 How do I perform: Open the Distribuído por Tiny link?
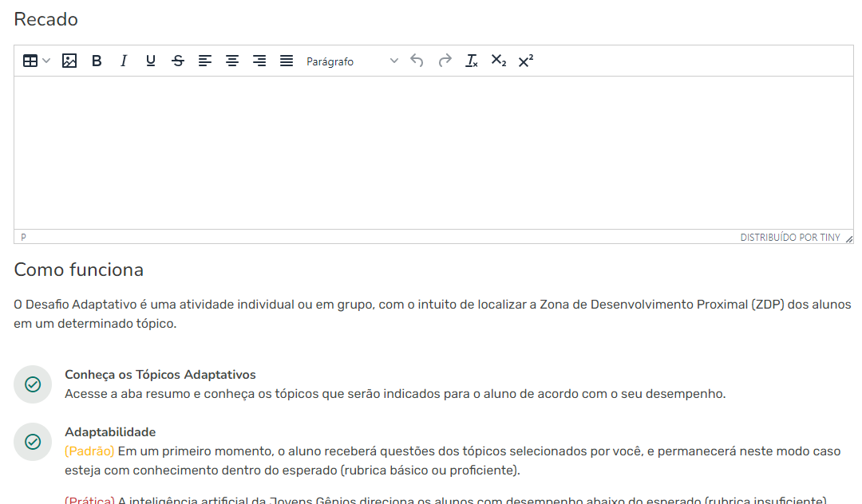pyautogui.click(x=789, y=238)
